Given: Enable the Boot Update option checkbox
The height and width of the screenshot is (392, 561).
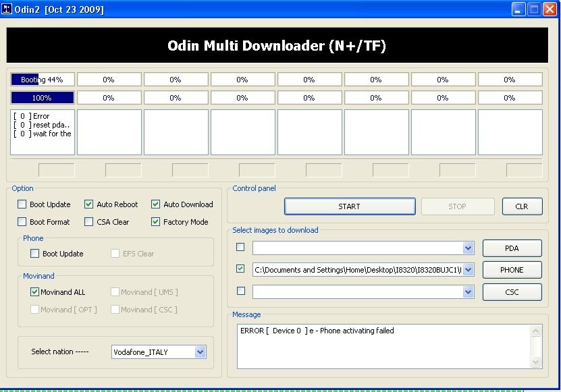Looking at the screenshot, I should [x=22, y=204].
